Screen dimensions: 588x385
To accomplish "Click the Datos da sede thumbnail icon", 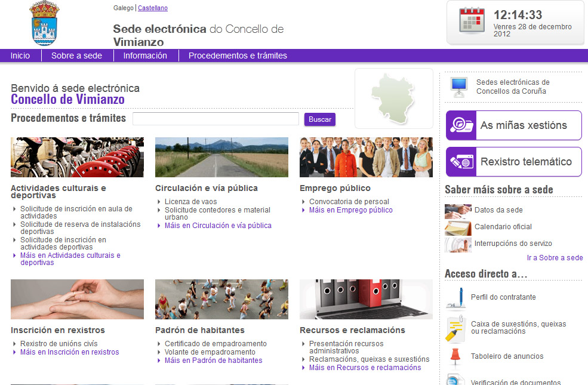I will coord(458,211).
